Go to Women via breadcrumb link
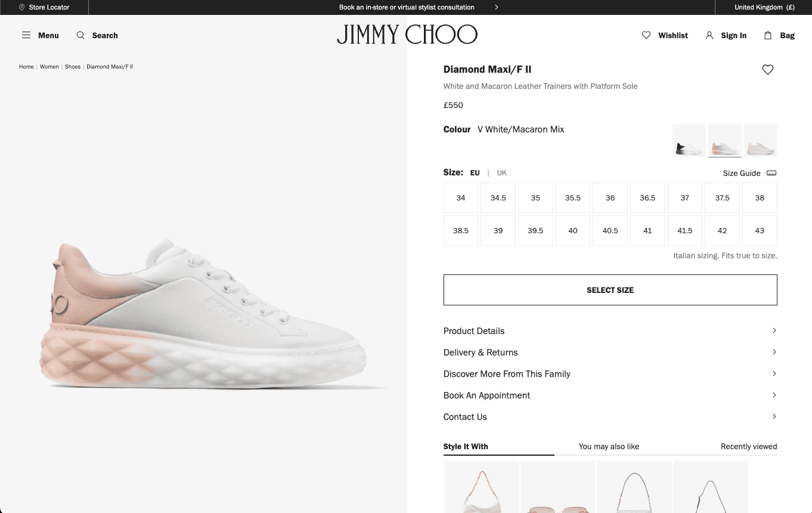Screen dimensions: 812x513 tap(49, 67)
